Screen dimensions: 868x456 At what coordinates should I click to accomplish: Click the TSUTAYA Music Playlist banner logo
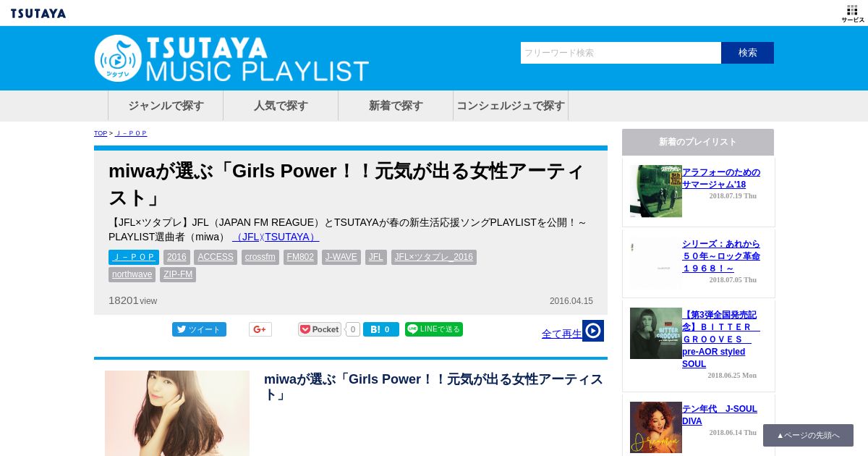point(231,58)
